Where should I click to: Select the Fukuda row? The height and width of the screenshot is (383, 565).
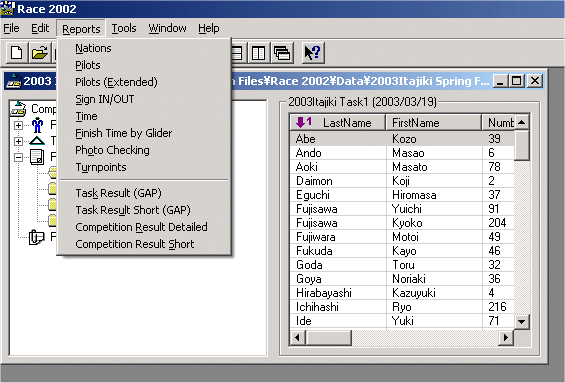point(402,251)
